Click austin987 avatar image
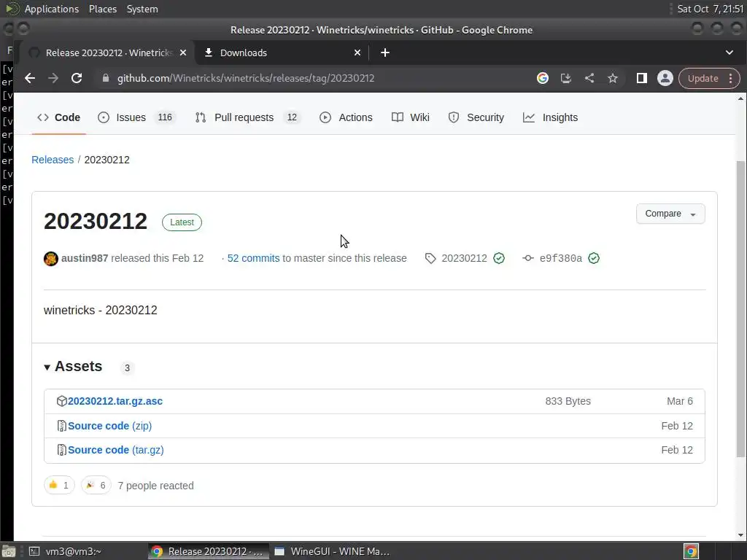 pos(51,259)
